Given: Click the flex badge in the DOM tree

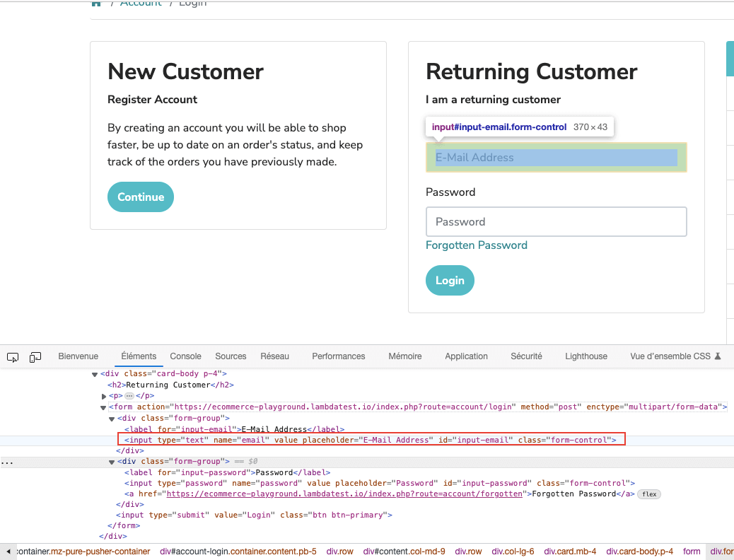Looking at the screenshot, I should click(x=648, y=494).
